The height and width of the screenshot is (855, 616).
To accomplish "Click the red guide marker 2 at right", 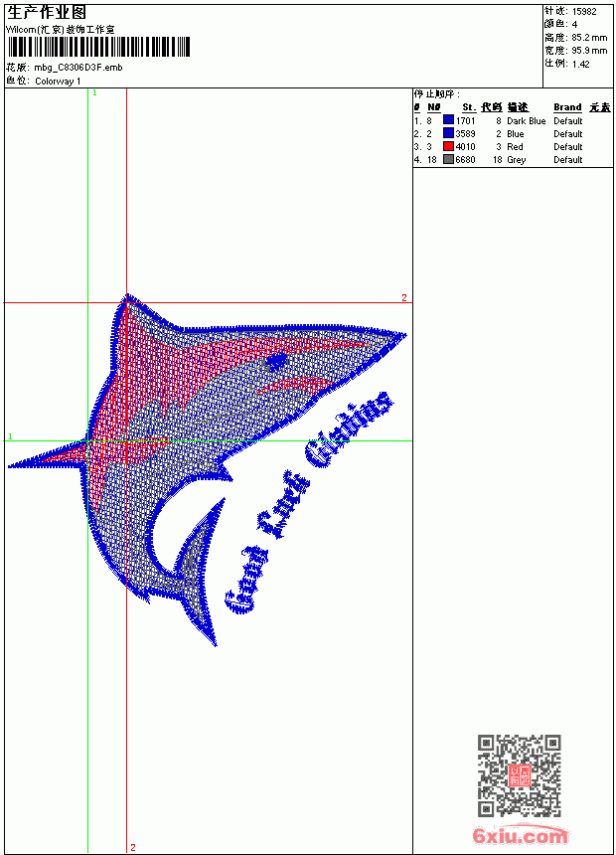I will (404, 297).
